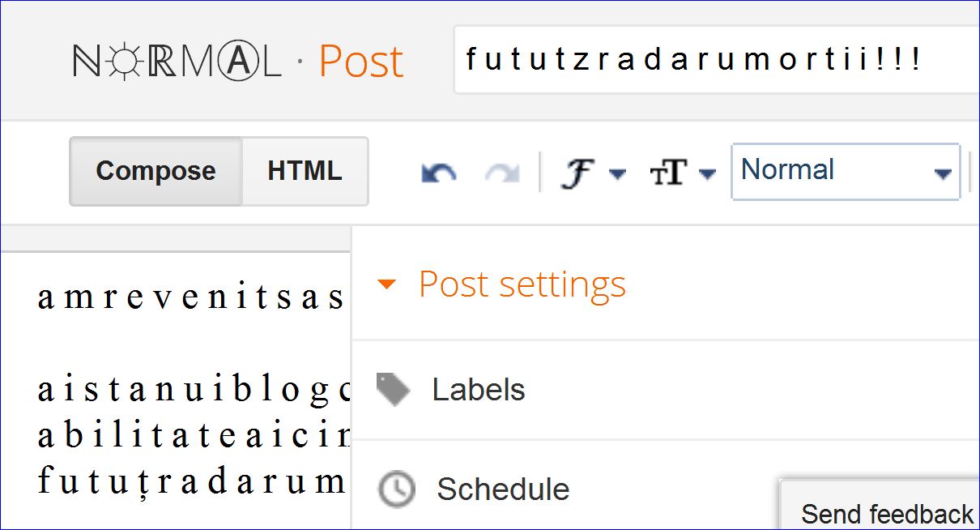Switch to Compose editing mode
This screenshot has width=980, height=530.
[156, 171]
